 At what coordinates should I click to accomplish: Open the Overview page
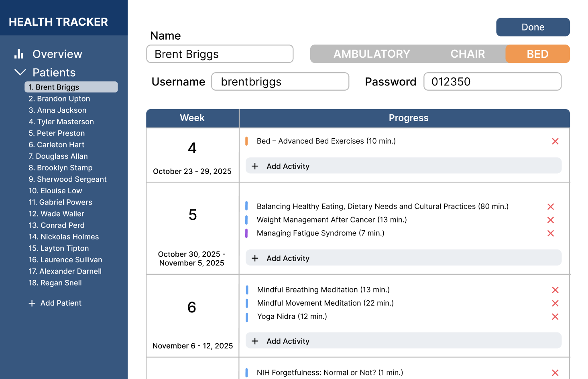(x=57, y=54)
